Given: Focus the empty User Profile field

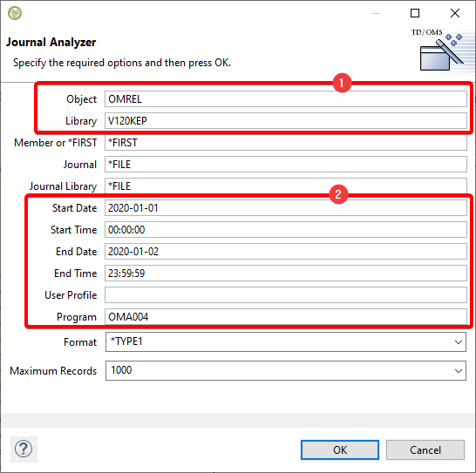Looking at the screenshot, I should pos(286,295).
